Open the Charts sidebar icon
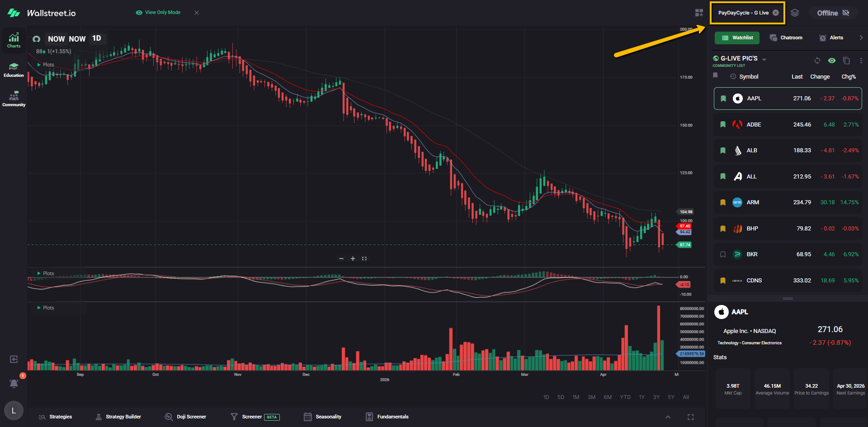The image size is (868, 427). (14, 40)
